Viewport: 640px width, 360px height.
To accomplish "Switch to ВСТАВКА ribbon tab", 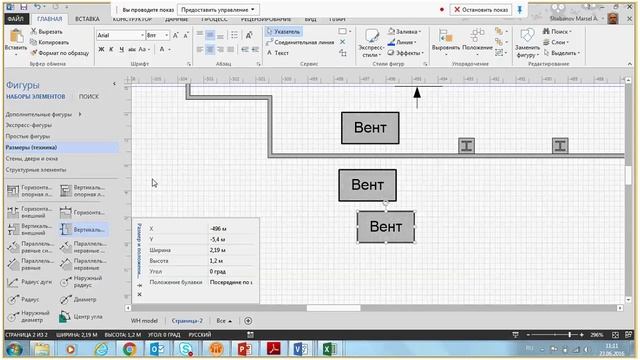I will coord(87,19).
